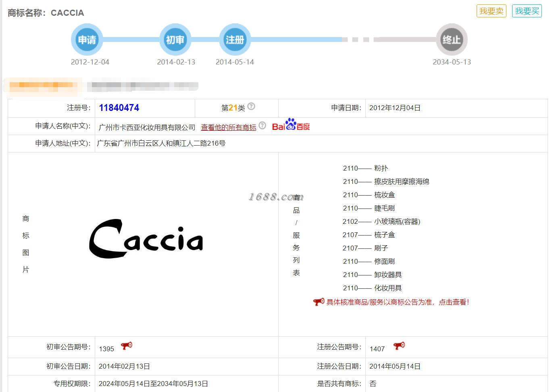Select the application date 2012年12月04日
Image resolution: width=552 pixels, height=392 pixels.
[395, 108]
